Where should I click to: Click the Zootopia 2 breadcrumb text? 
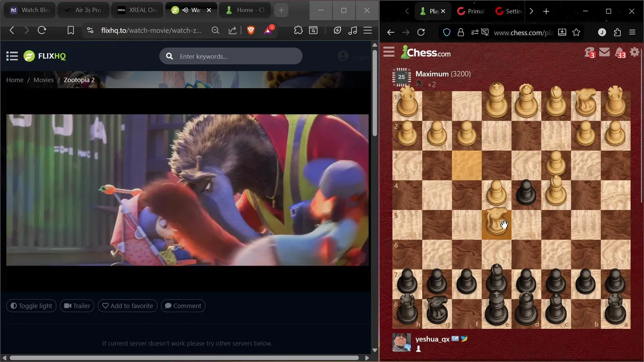[79, 80]
